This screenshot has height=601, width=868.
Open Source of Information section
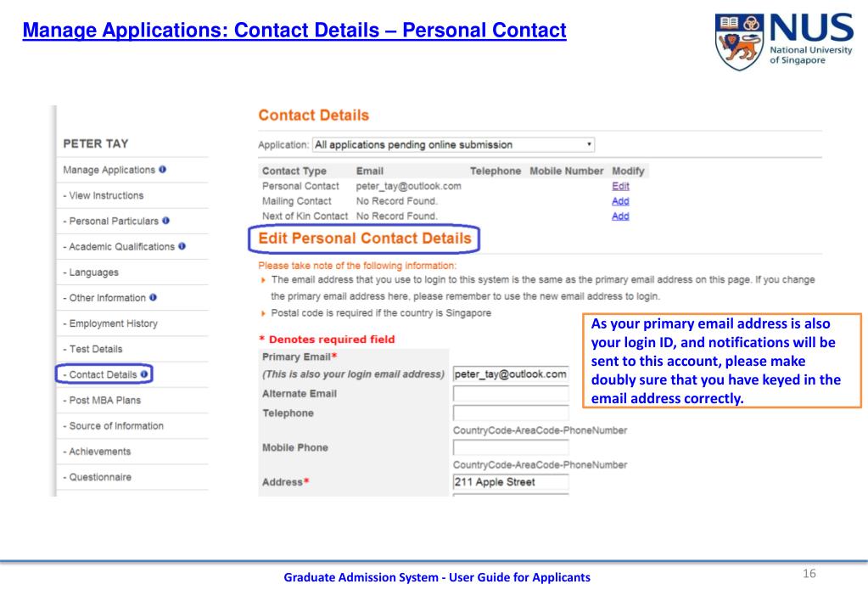pos(114,426)
